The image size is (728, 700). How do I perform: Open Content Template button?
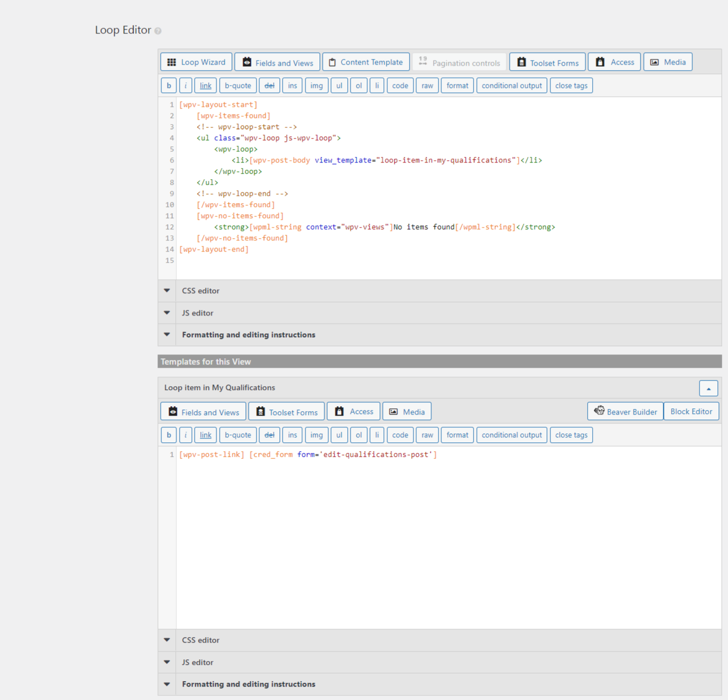(x=366, y=62)
